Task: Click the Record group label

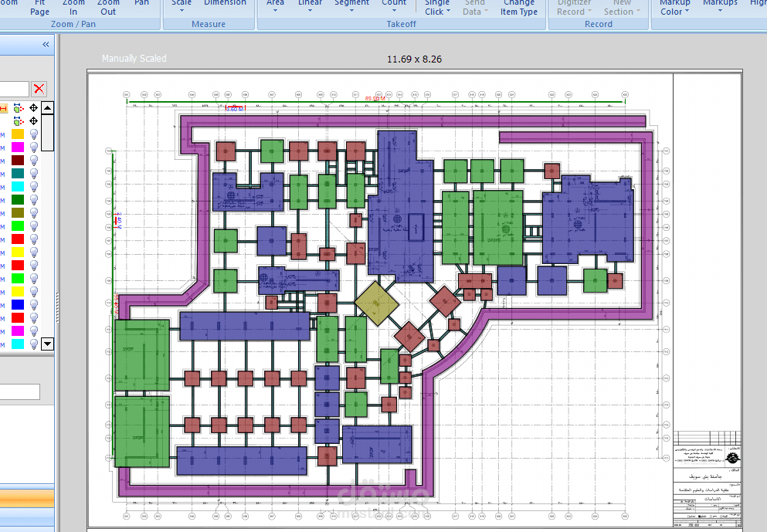Action: tap(599, 24)
